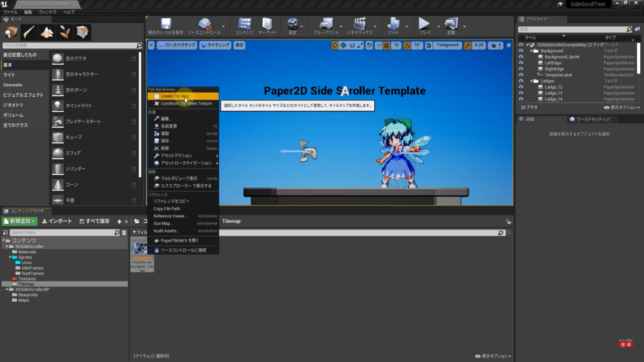This screenshot has height=362, width=644.
Task: Click the Blueprints toolbar icon
Action: (x=325, y=25)
